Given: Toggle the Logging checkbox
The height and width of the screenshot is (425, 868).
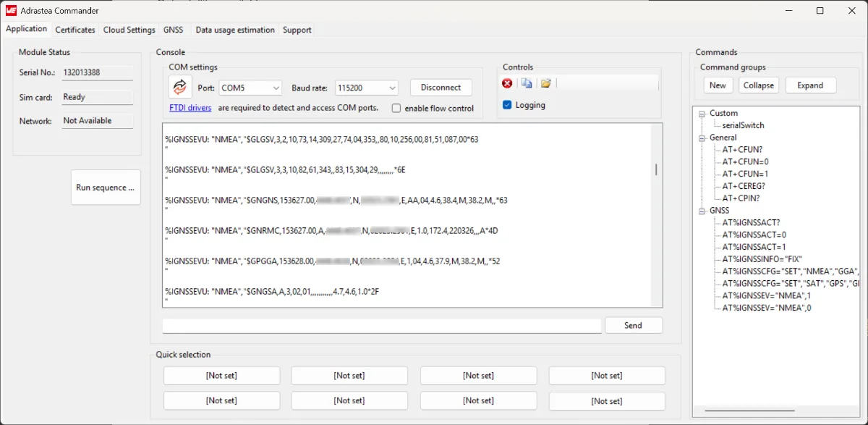Looking at the screenshot, I should tap(507, 106).
